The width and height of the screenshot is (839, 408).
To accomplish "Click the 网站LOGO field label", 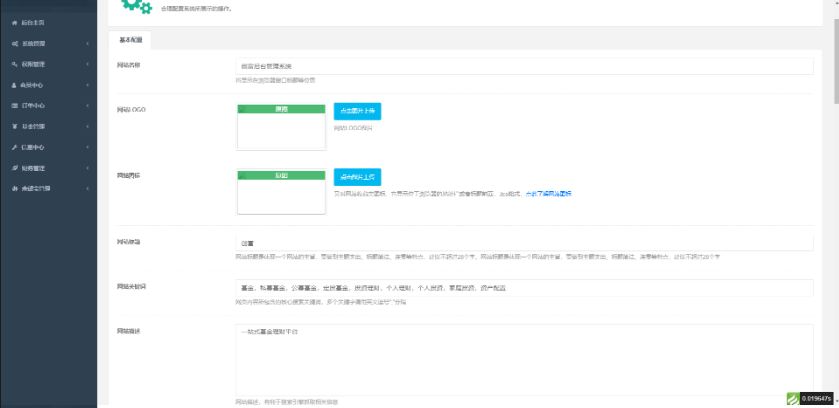I will (131, 110).
